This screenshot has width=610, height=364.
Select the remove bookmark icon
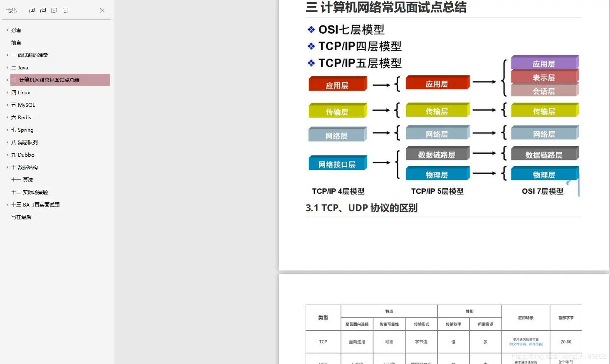65,10
